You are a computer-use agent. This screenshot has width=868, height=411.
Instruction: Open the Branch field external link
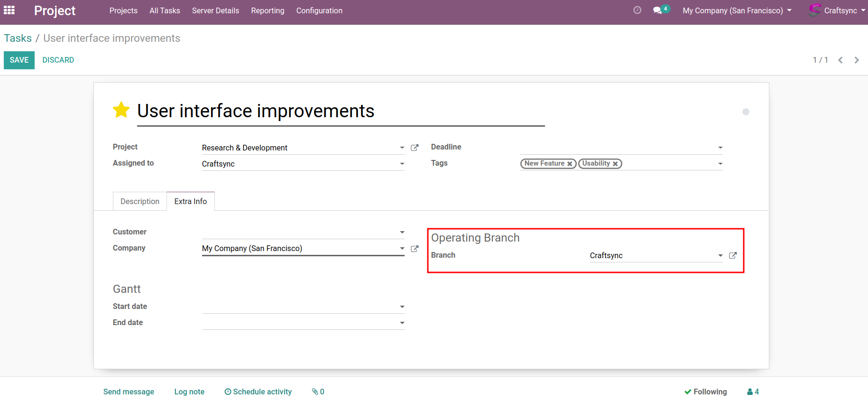733,255
